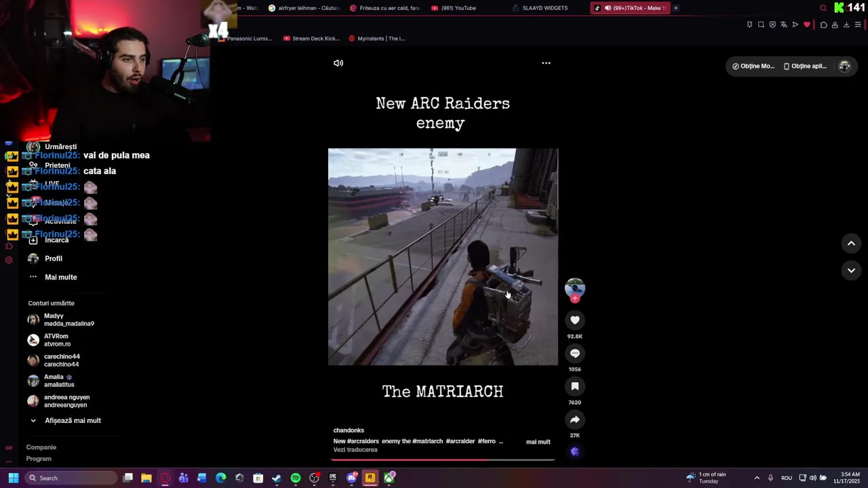Open Spotify from taskbar
Screen dimensions: 868x488
point(296,478)
